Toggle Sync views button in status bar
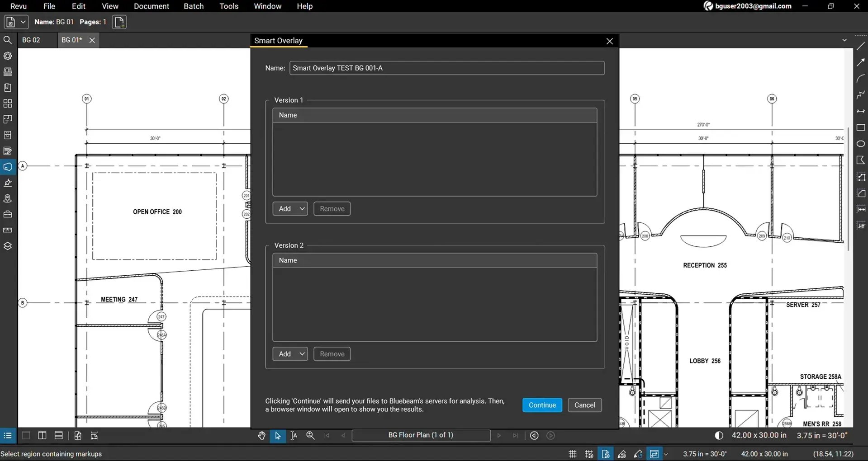 pos(654,454)
